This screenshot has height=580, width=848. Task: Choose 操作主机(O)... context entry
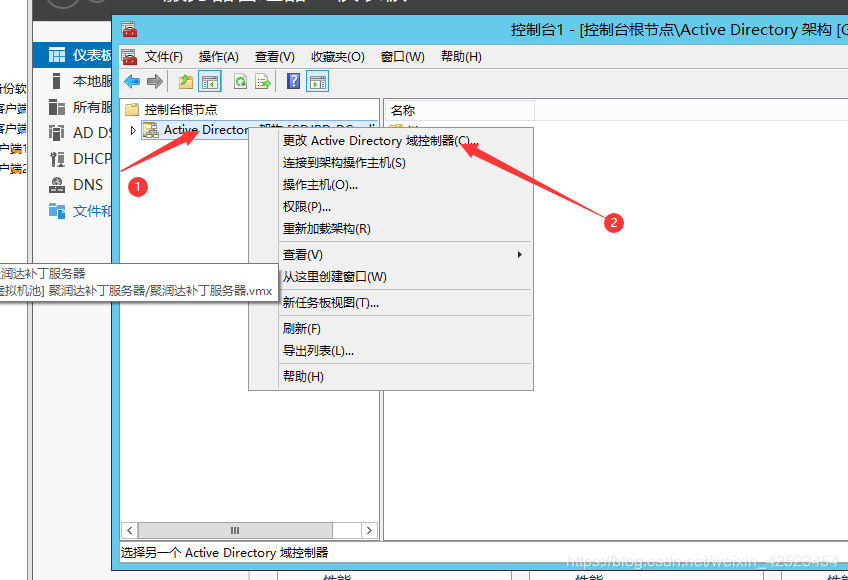pyautogui.click(x=391, y=185)
